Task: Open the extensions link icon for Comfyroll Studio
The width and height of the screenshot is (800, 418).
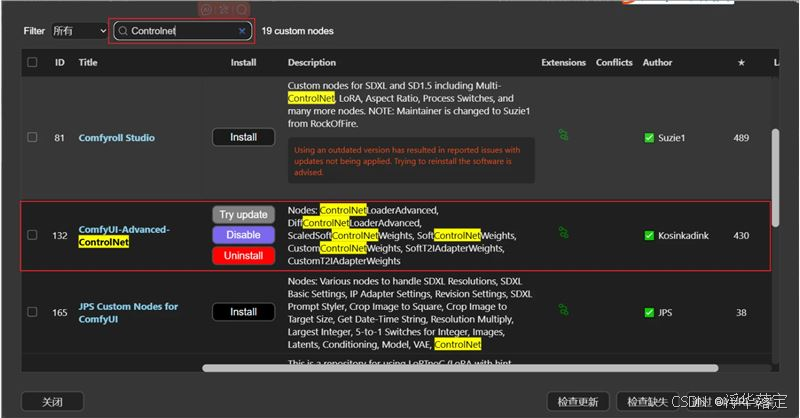Action: coord(563,135)
